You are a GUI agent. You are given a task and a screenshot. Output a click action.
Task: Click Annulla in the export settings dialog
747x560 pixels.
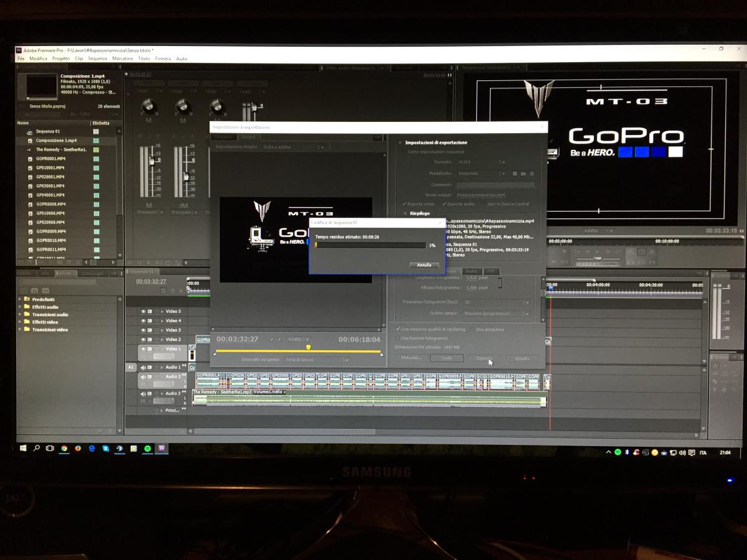(522, 358)
